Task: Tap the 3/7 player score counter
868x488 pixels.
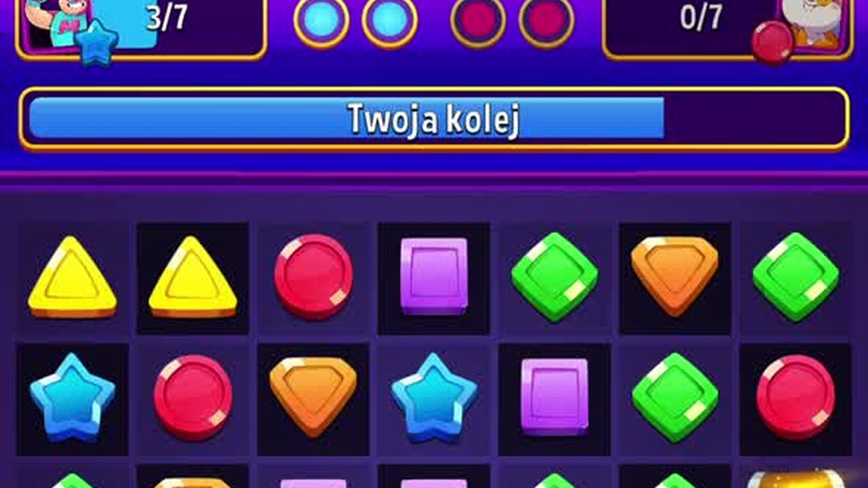Action: 167,18
